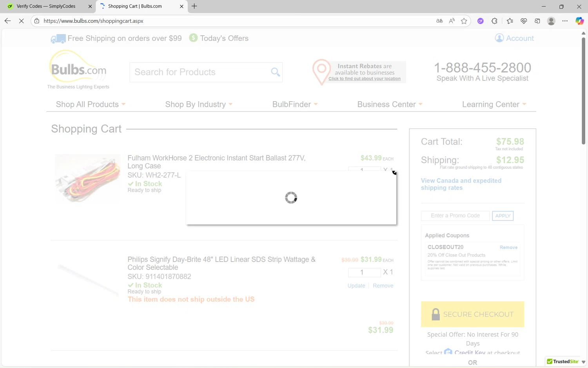Open the Fulham WorkHorse 2 Electronic Ballast title link
The width and height of the screenshot is (588, 368).
[x=216, y=162]
